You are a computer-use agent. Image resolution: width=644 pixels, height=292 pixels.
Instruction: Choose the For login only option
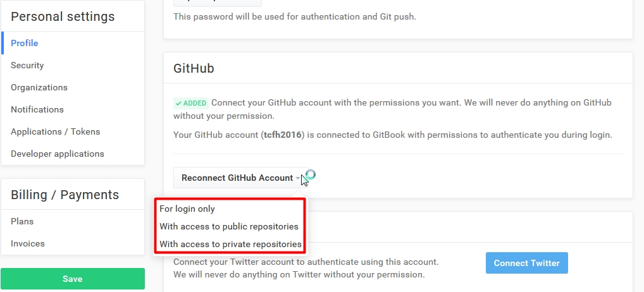coord(187,209)
